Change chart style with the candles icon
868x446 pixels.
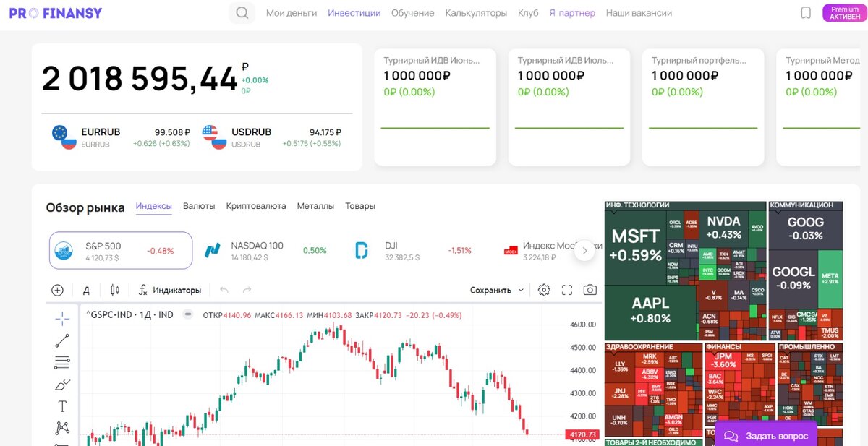115,290
